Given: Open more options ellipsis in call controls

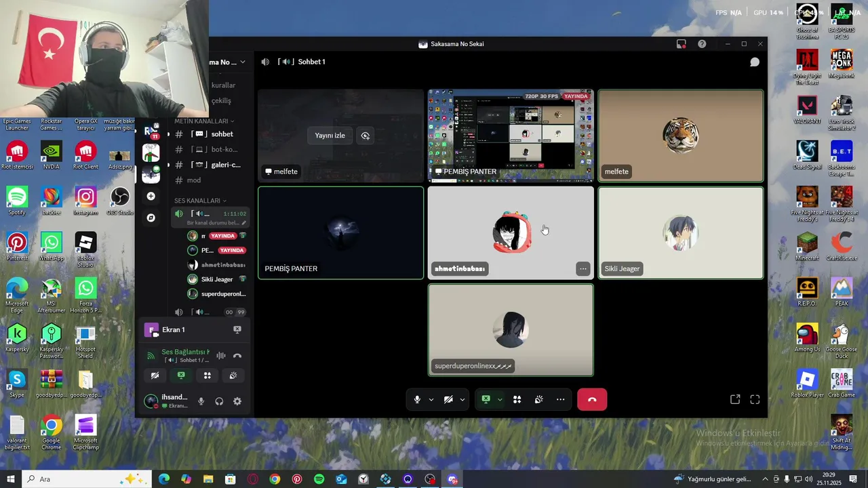Looking at the screenshot, I should click(x=561, y=400).
